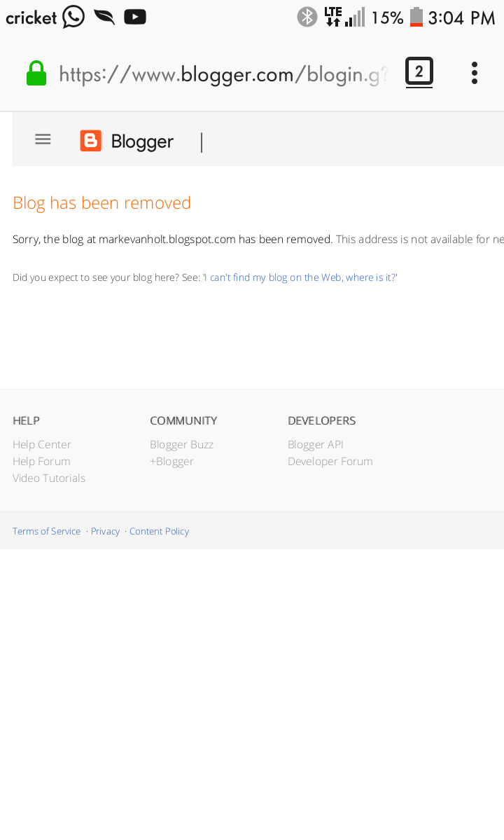
Task: Tap the 3:04 PM clock
Action: [462, 18]
